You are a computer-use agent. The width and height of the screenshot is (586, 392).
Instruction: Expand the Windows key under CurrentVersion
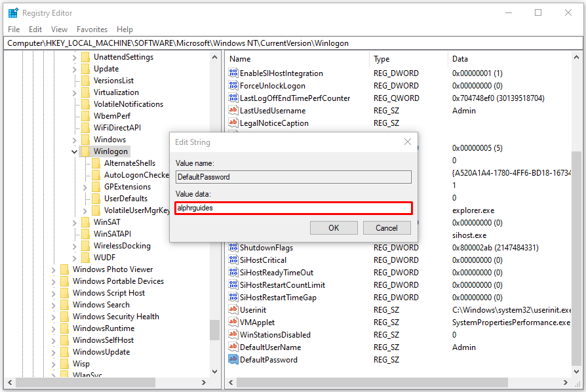tap(74, 140)
